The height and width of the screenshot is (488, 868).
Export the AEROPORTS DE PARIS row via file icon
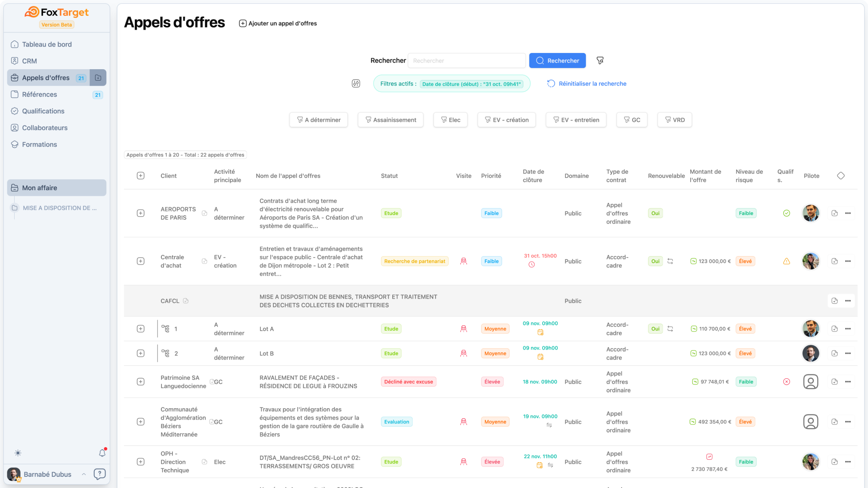(x=835, y=213)
